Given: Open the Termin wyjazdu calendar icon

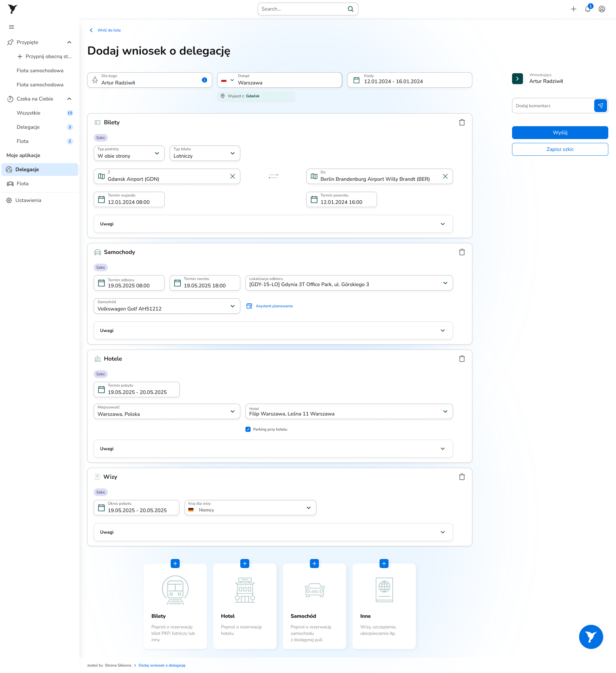Looking at the screenshot, I should tap(101, 200).
